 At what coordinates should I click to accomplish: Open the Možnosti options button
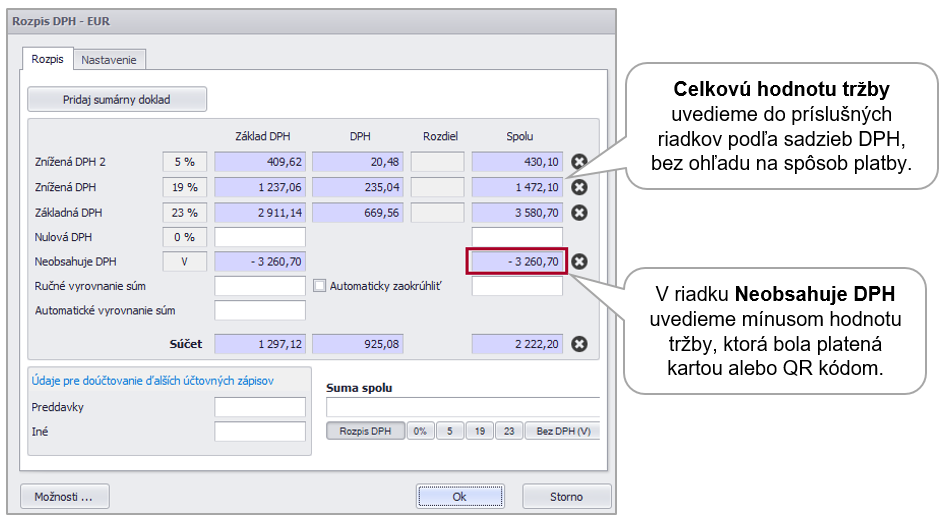point(65,496)
